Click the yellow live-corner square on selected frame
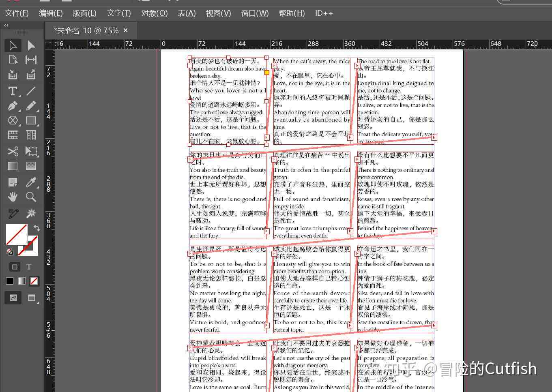This screenshot has width=552, height=392. point(266,73)
